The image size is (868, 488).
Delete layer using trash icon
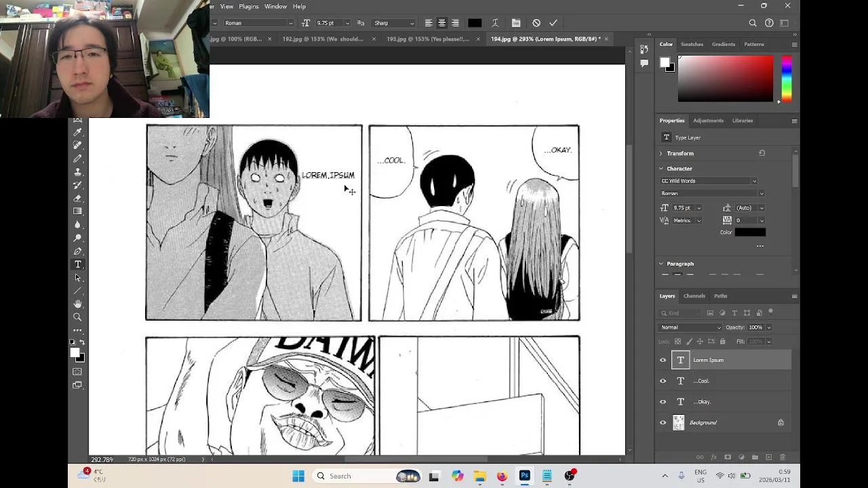(782, 457)
